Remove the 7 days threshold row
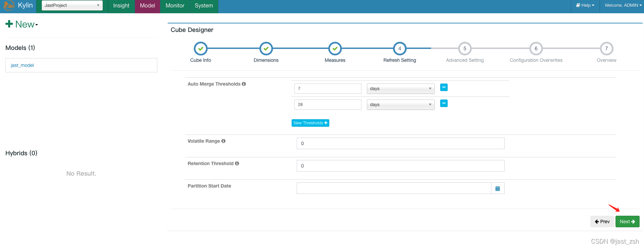The height and width of the screenshot is (248, 644). click(444, 87)
